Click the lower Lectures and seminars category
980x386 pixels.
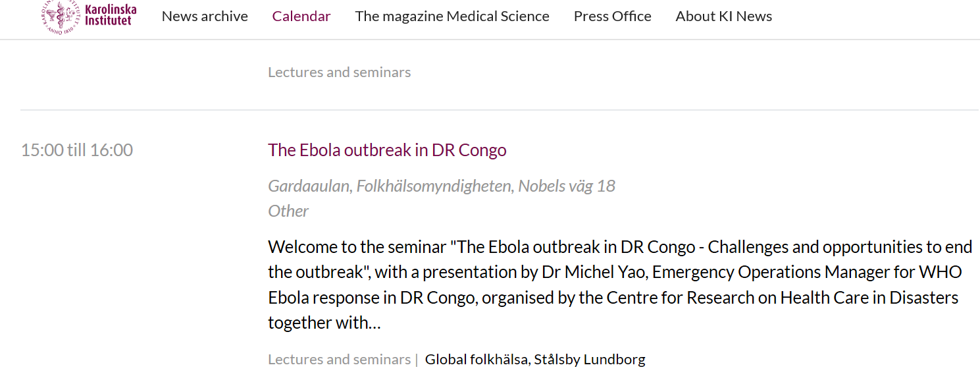click(x=340, y=360)
